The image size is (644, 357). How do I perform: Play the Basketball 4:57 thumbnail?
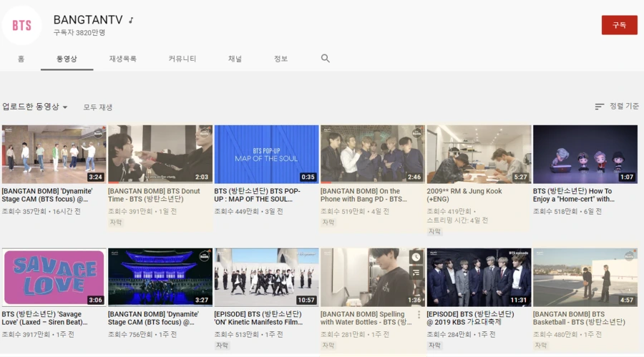585,278
